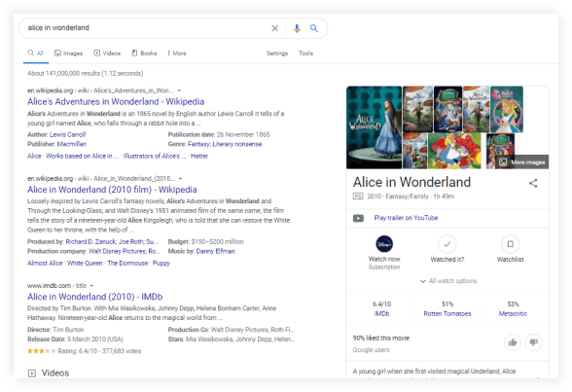Open Works based on Alice in ... sitelink
Viewport: 572px width, 392px height.
click(x=82, y=156)
